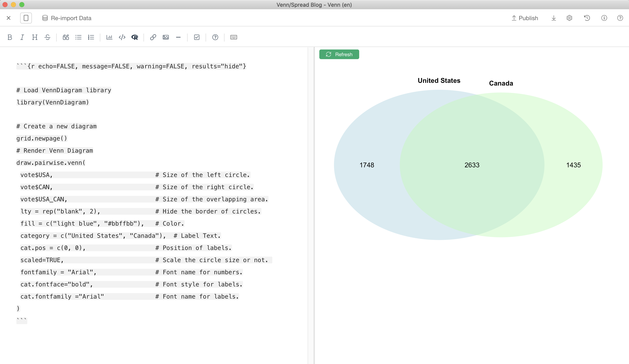
Task: Insert an R code chunk
Action: [134, 37]
